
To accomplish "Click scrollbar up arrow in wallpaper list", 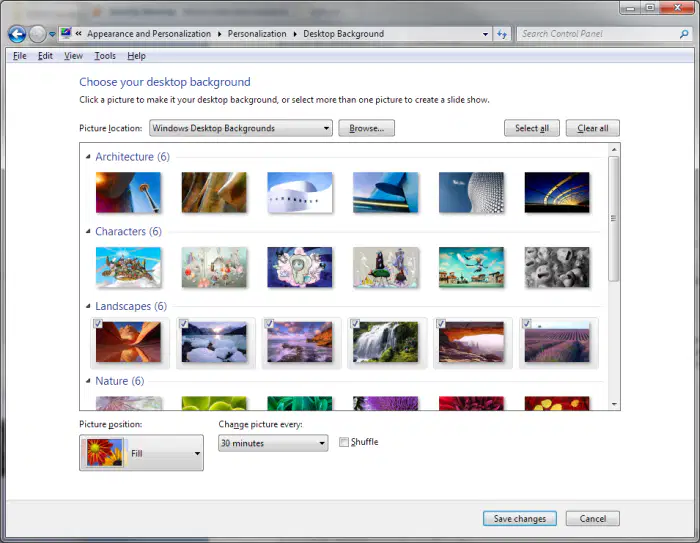I will tap(614, 149).
